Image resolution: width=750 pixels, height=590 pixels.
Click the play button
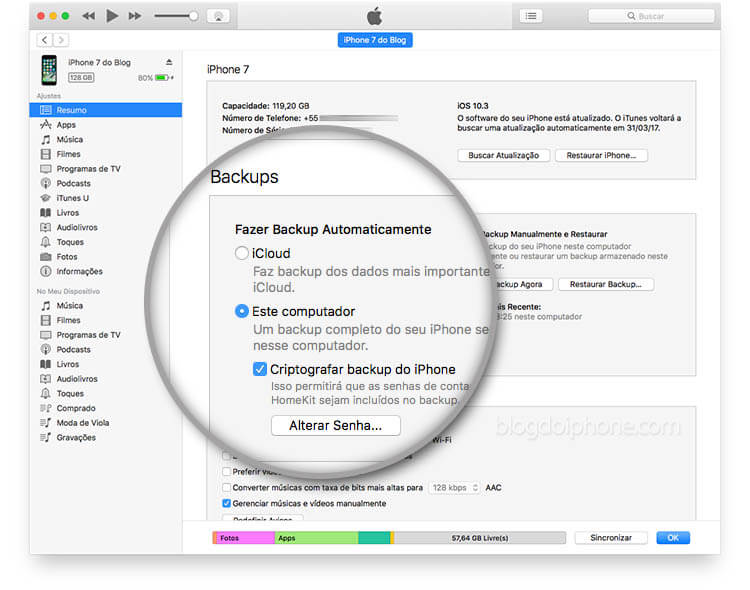pos(112,16)
